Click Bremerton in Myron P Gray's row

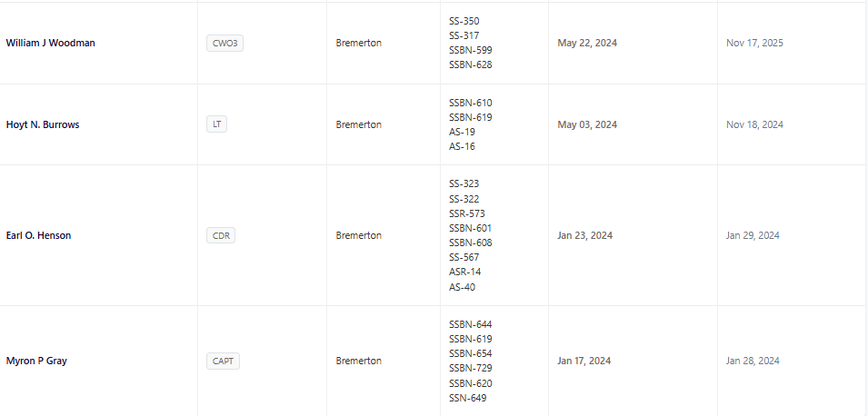(x=358, y=361)
